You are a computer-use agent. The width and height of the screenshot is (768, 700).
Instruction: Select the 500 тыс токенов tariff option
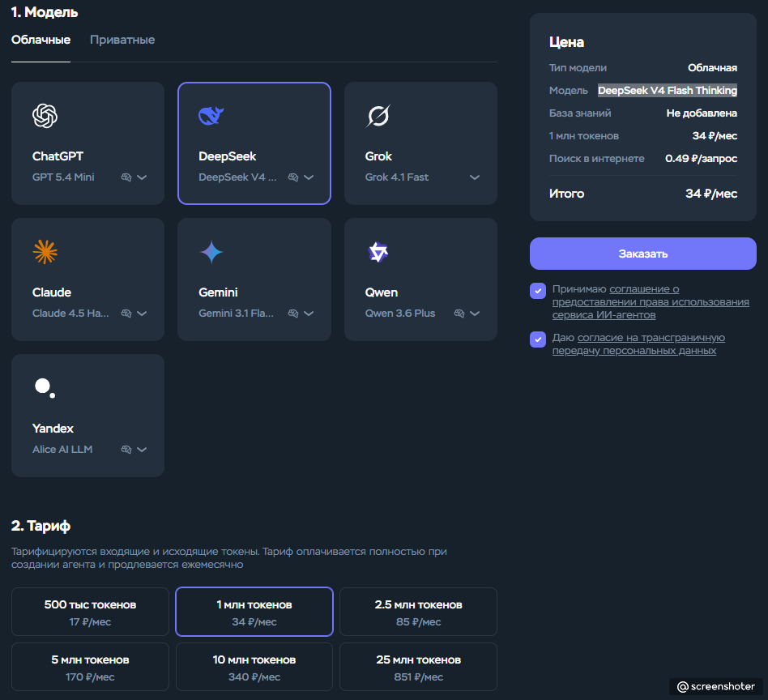tap(90, 612)
